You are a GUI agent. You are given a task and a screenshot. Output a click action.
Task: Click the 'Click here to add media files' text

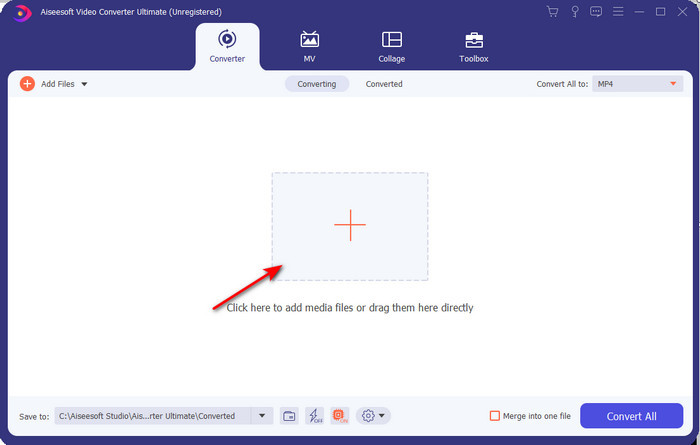(x=350, y=308)
